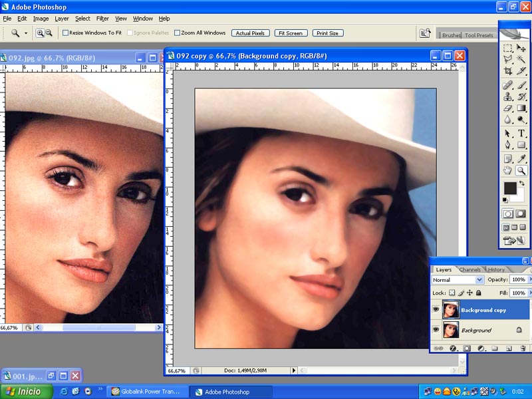The height and width of the screenshot is (399, 532).
Task: Click the foreground color swatch
Action: coord(509,188)
